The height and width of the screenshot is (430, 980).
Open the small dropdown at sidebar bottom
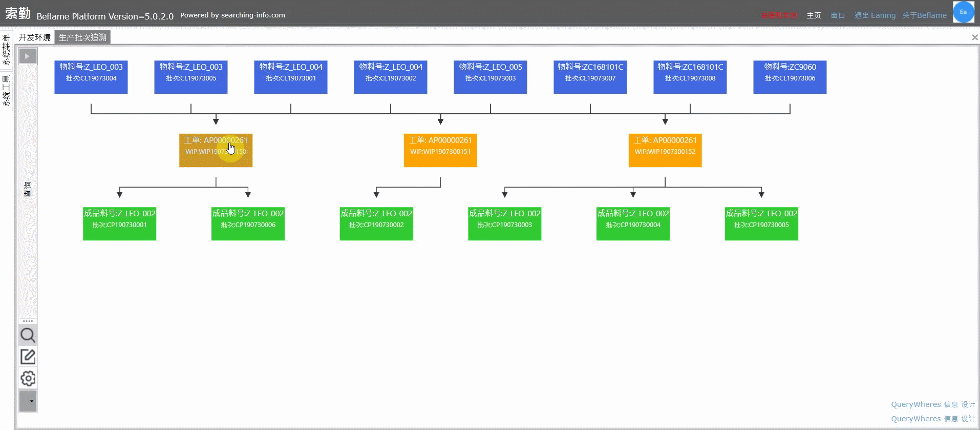(x=28, y=401)
